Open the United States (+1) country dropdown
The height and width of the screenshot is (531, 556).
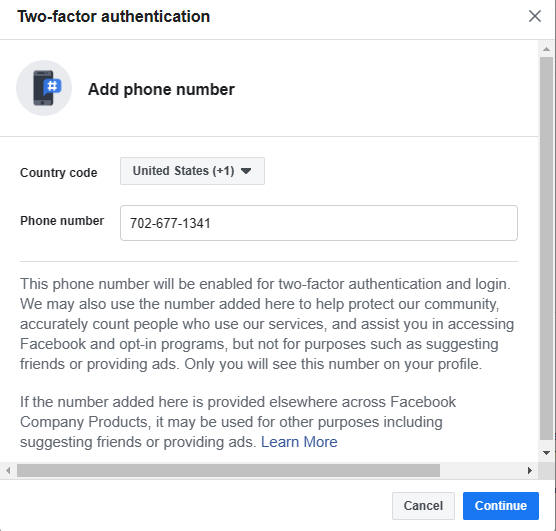192,171
